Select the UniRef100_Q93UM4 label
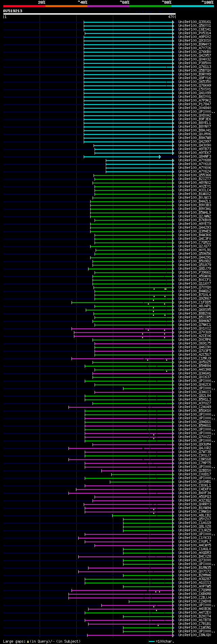Screen dimensions: 217x644 [x=195, y=444]
